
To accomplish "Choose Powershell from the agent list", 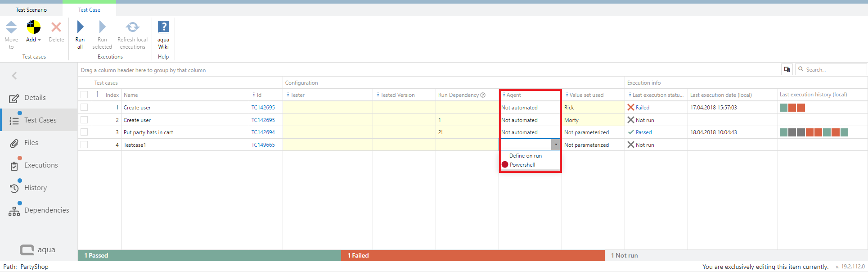I will point(522,165).
